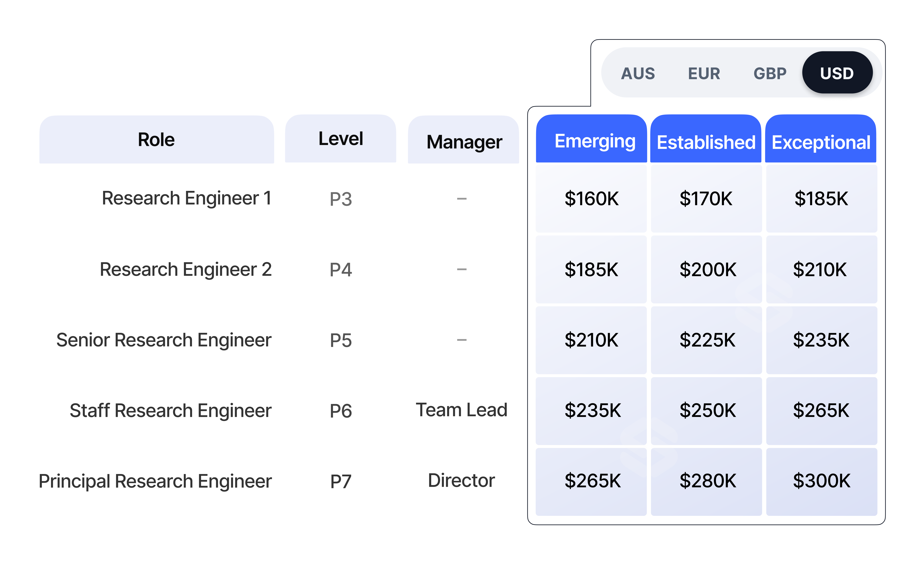Click the $300K Exceptional salary cell

[821, 481]
